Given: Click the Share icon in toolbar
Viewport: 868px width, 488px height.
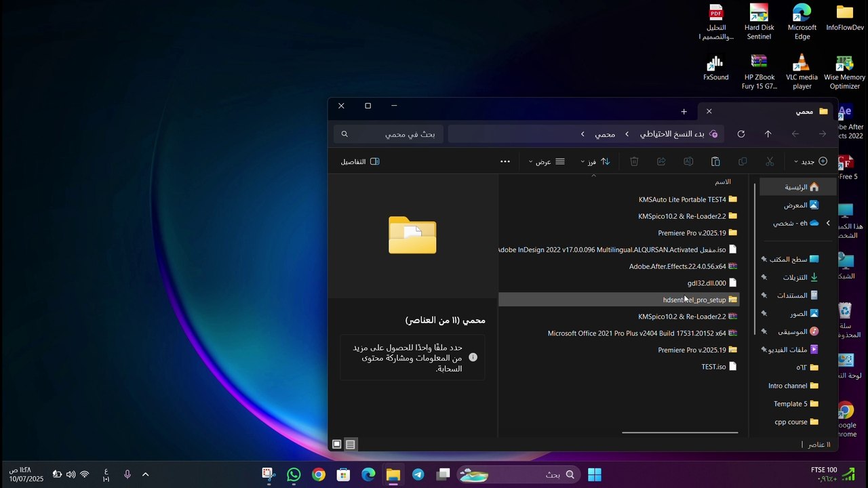Looking at the screenshot, I should click(x=661, y=161).
